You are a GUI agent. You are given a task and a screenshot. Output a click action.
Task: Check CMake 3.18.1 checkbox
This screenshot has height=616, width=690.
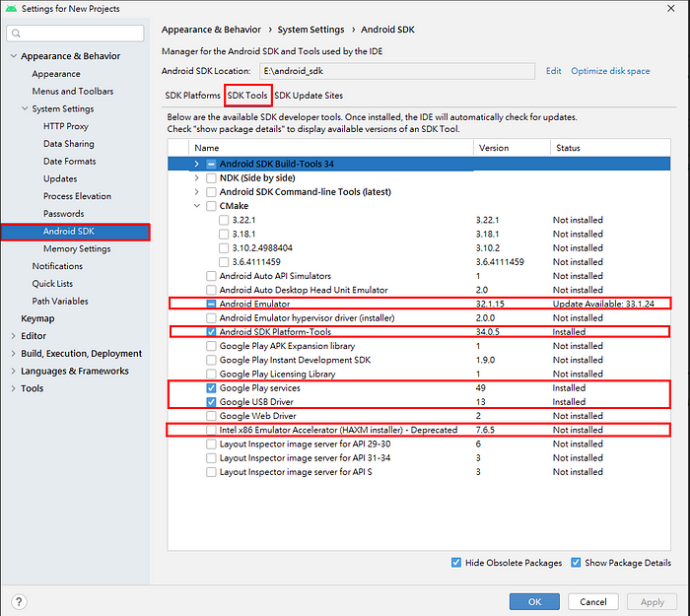[x=224, y=235]
